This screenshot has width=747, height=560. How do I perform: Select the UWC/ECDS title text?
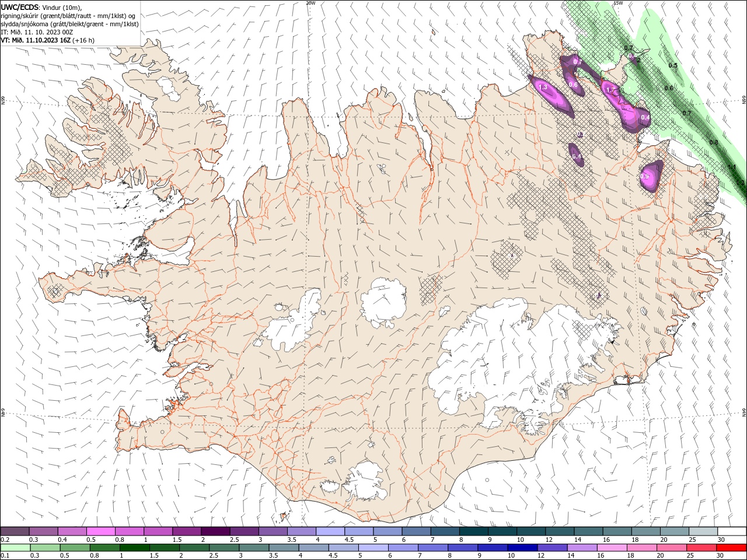pyautogui.click(x=21, y=7)
